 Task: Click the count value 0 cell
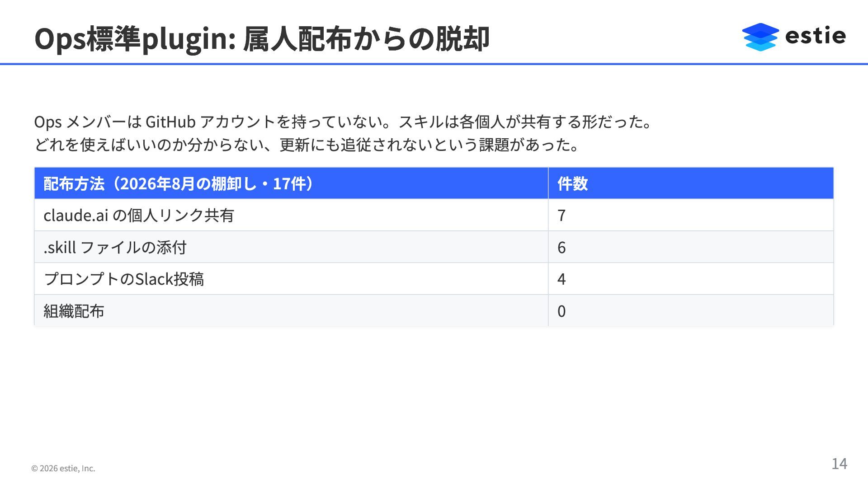click(x=691, y=311)
